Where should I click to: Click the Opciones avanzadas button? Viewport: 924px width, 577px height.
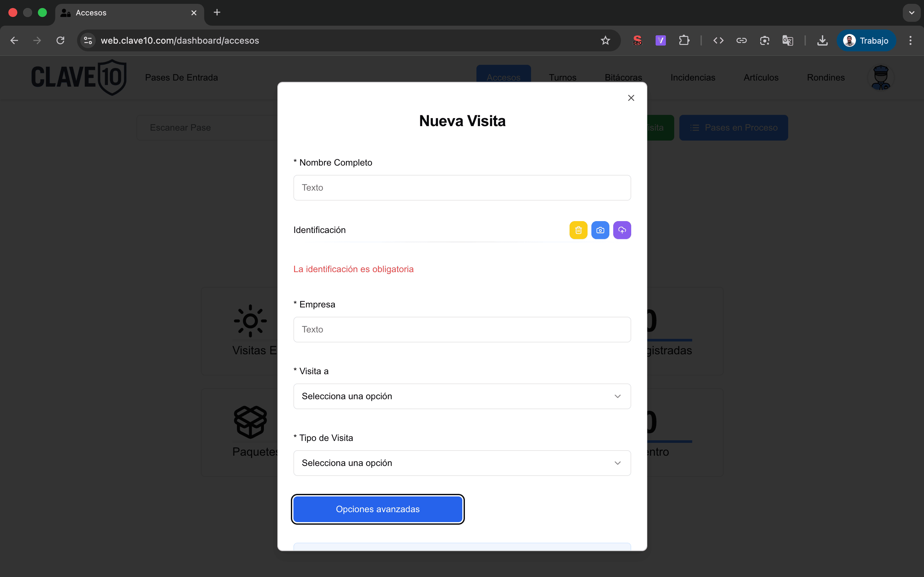click(378, 509)
